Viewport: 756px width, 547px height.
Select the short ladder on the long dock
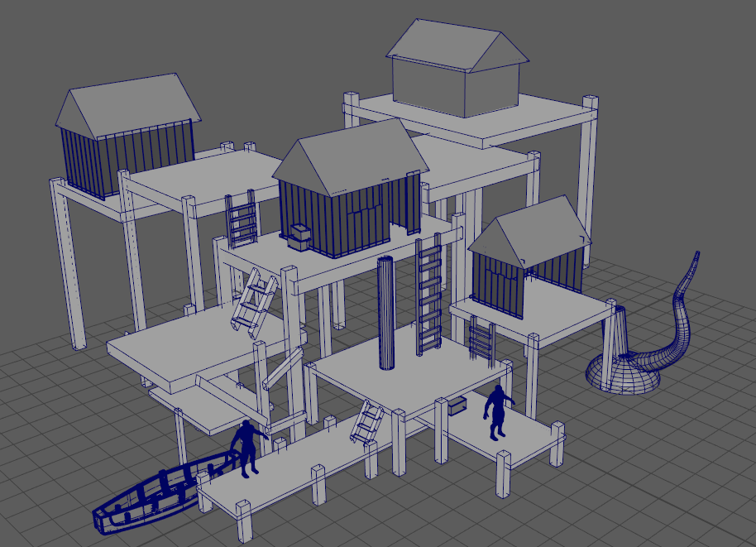coord(367,422)
